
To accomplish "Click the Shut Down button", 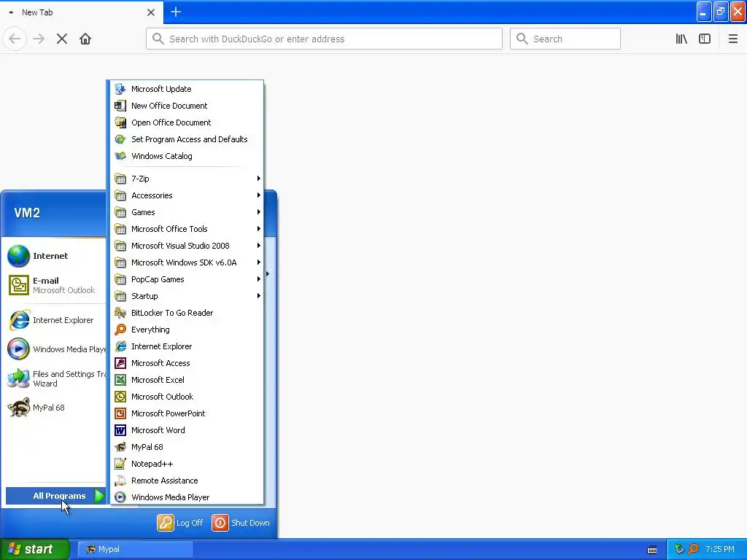I will pyautogui.click(x=241, y=523).
